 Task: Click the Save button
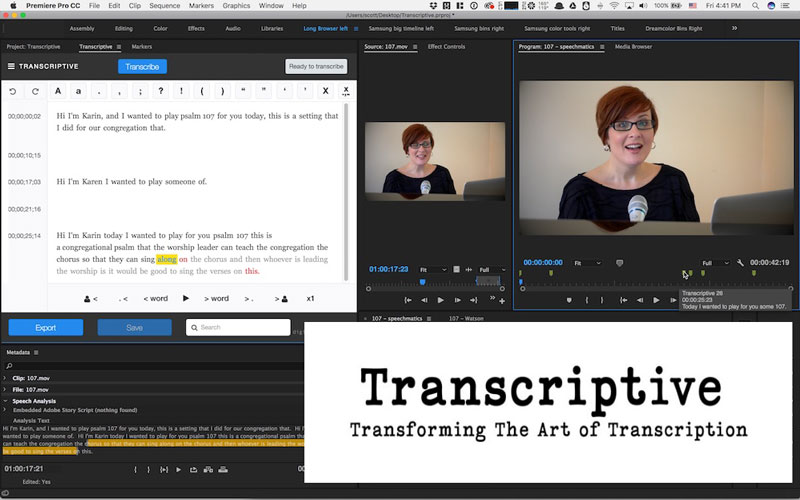[135, 328]
